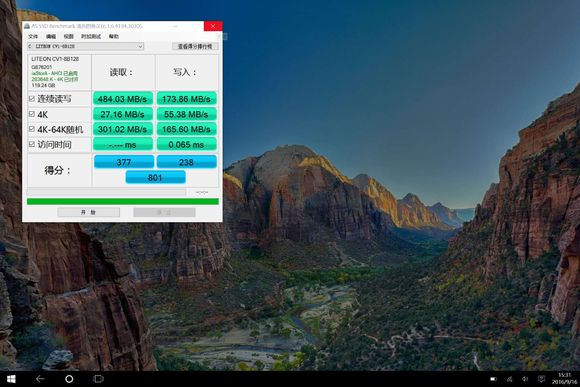580x387 pixels.
Task: Click the 55.38 MB/s 4K write result
Action: (x=186, y=114)
